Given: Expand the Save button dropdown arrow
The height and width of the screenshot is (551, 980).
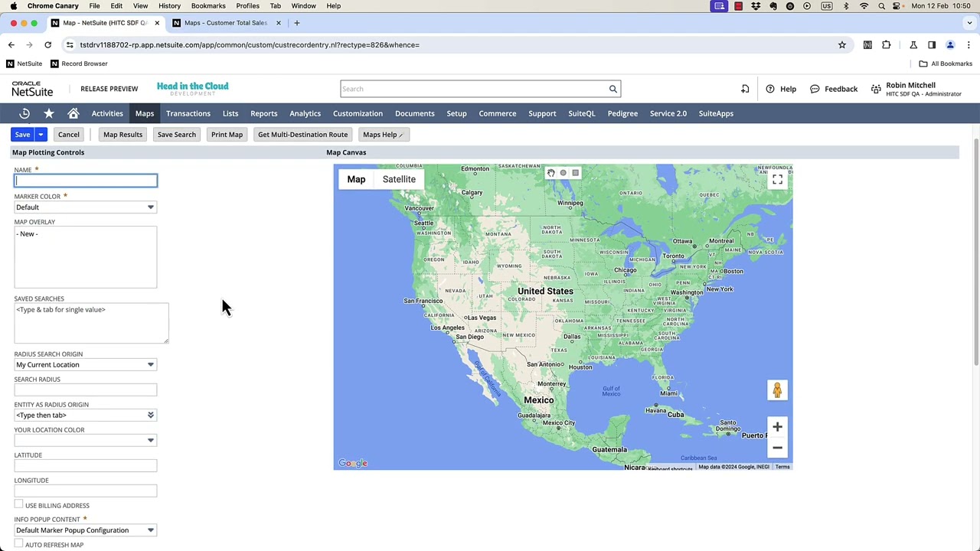Looking at the screenshot, I should click(x=41, y=135).
